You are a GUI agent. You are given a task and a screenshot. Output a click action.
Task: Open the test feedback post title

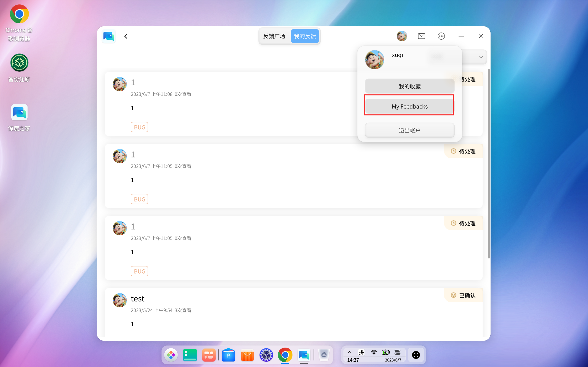tap(138, 299)
